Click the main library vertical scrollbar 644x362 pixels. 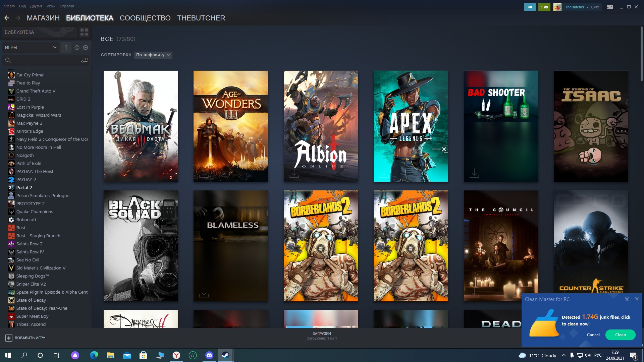641,54
